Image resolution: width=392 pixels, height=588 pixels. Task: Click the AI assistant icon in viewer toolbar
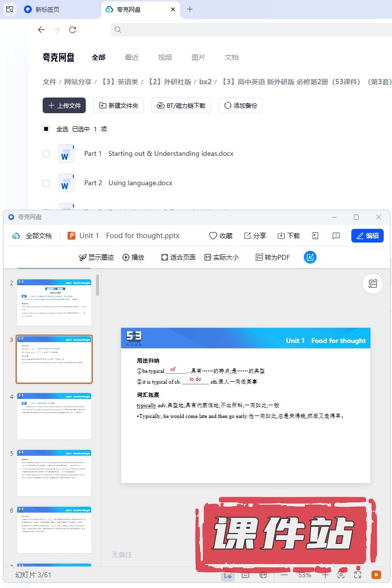310,257
